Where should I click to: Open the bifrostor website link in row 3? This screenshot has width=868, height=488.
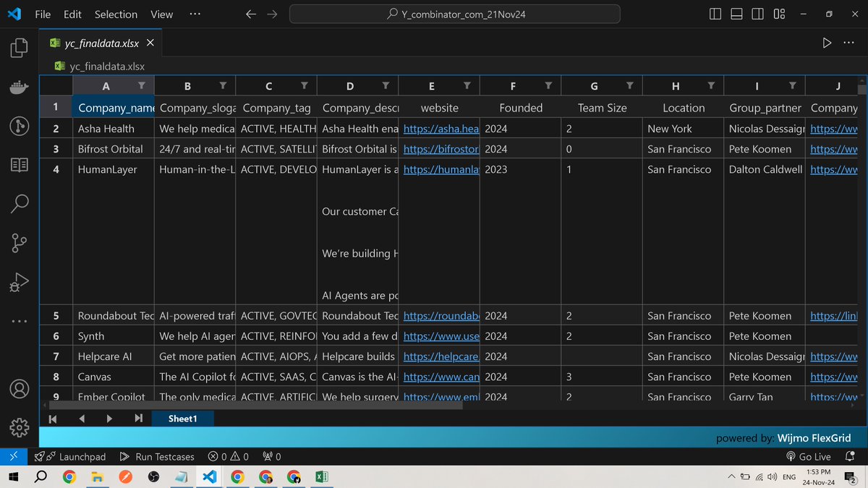[441, 149]
